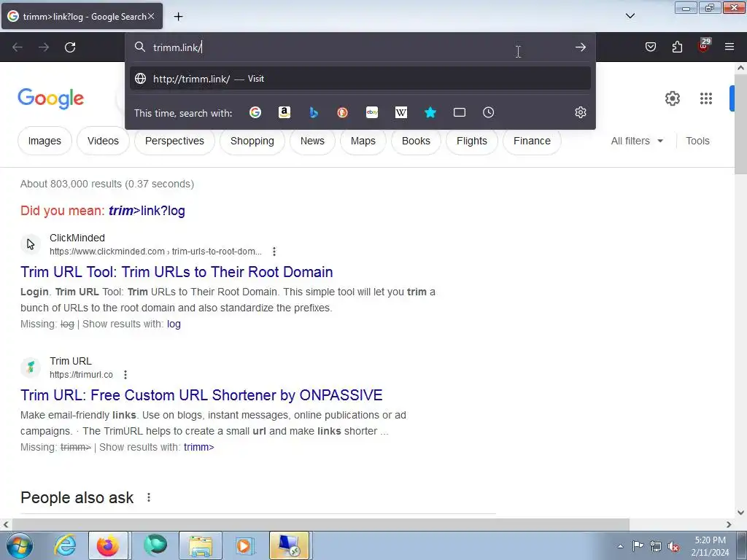Open Windows Media Player on taskbar
Image resolution: width=747 pixels, height=560 pixels.
[244, 545]
